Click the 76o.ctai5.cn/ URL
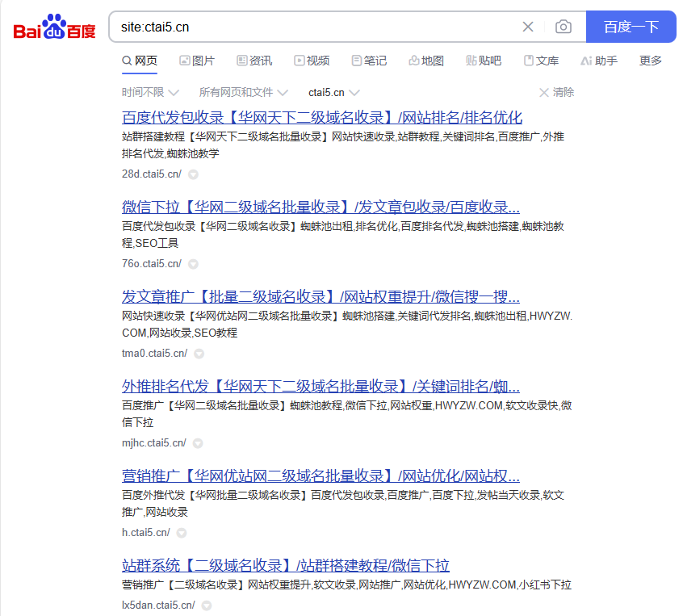The width and height of the screenshot is (683, 616). tap(152, 263)
